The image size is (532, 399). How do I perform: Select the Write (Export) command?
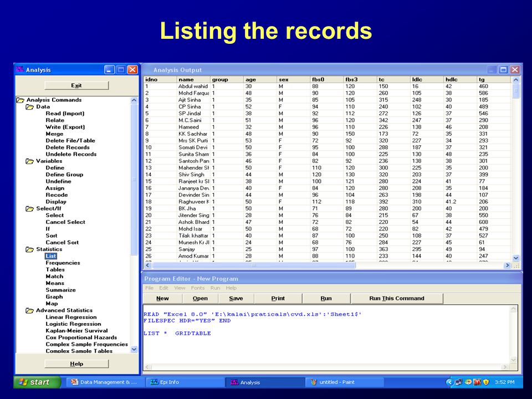pyautogui.click(x=65, y=127)
